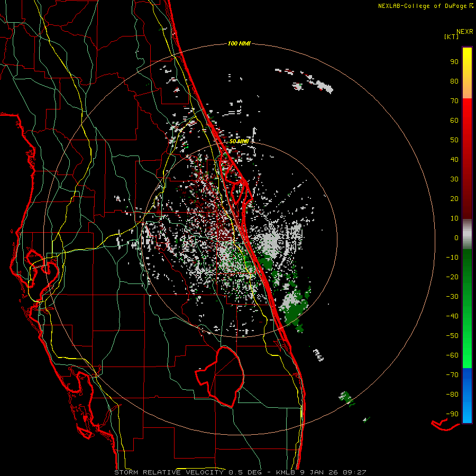
Task: Click the 0 value on the velocity scale
Action: 456,238
